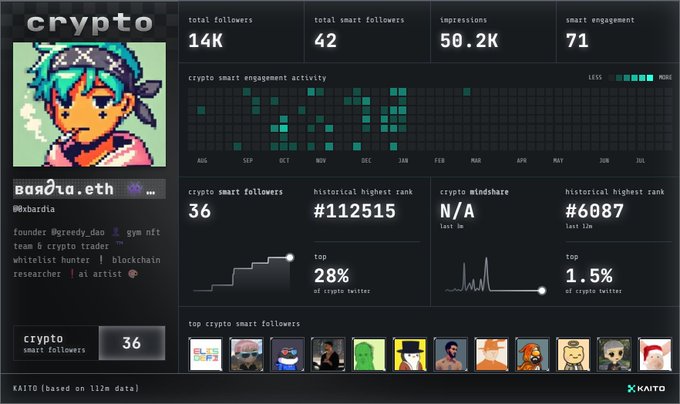The image size is (680, 404).
Task: Click the JUL label on activity heatmap
Action: (x=640, y=161)
